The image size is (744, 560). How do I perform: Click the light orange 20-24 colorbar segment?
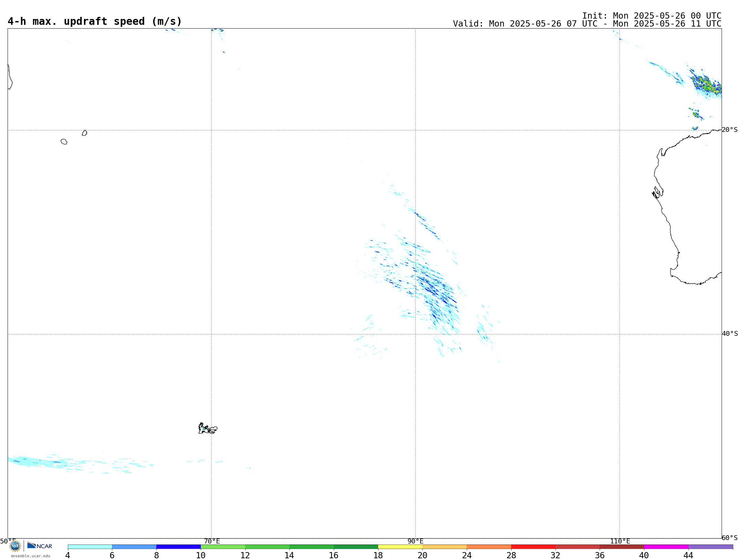coord(445,547)
